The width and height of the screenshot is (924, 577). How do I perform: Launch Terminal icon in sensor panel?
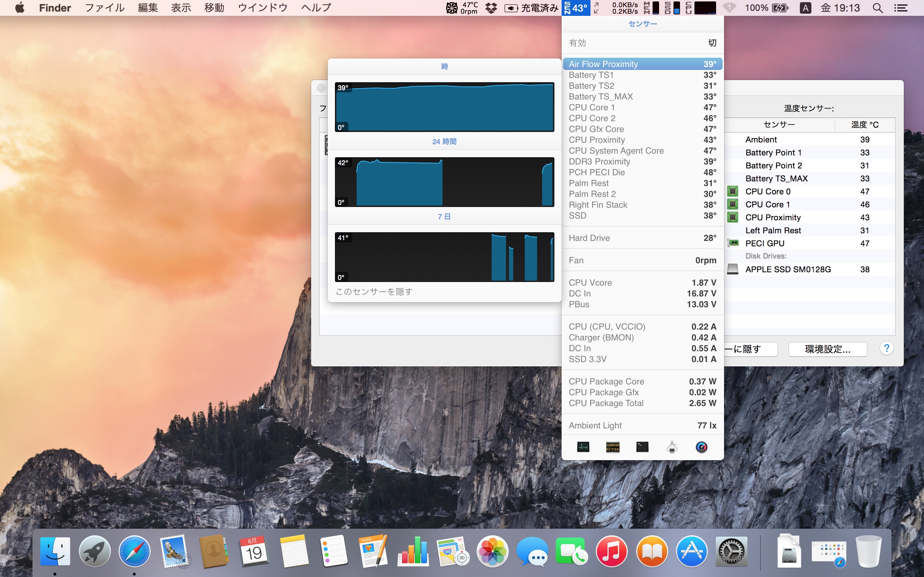[642, 447]
